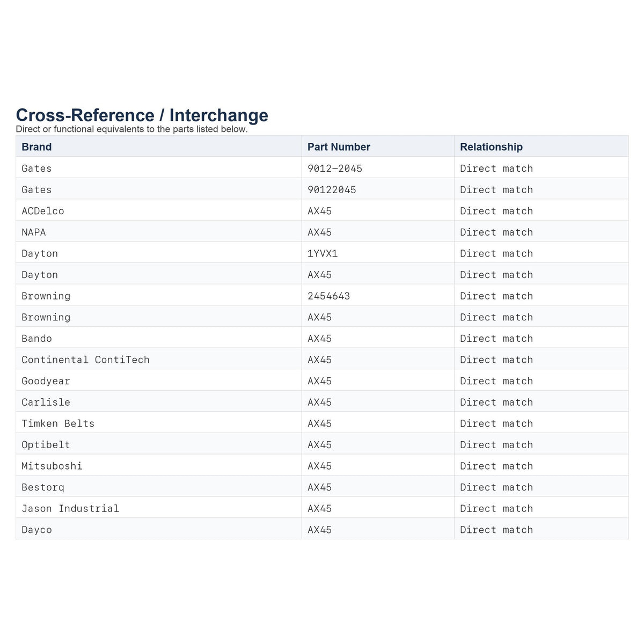The height and width of the screenshot is (644, 644).
Task: Click the Cross-Reference / Interchange heading
Action: pos(142,115)
